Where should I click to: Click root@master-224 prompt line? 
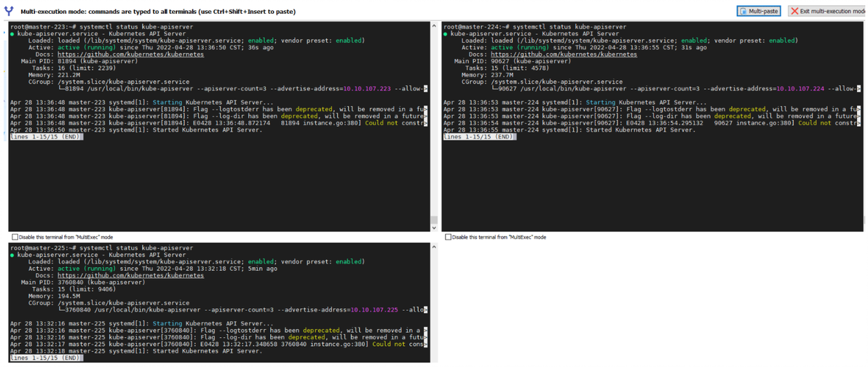[x=534, y=26]
